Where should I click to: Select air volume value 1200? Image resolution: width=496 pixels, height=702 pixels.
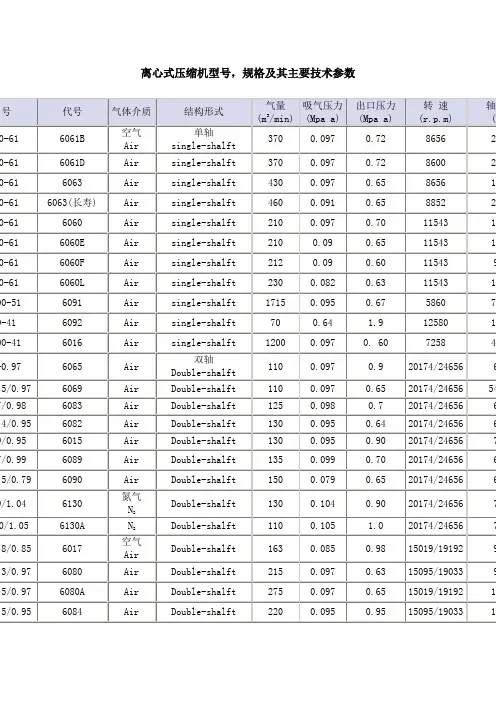275,343
